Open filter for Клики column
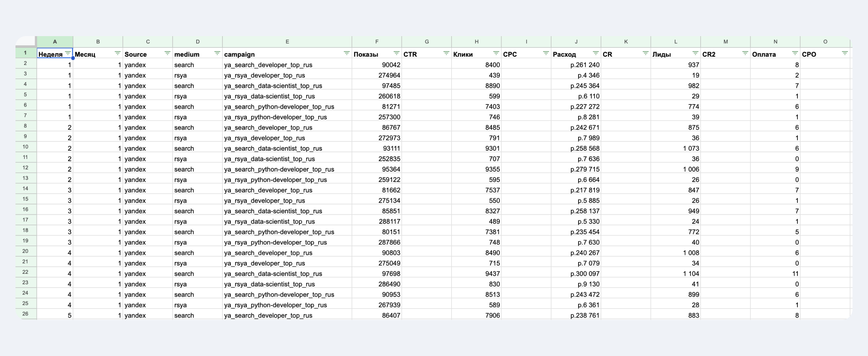868x356 pixels. click(x=496, y=53)
